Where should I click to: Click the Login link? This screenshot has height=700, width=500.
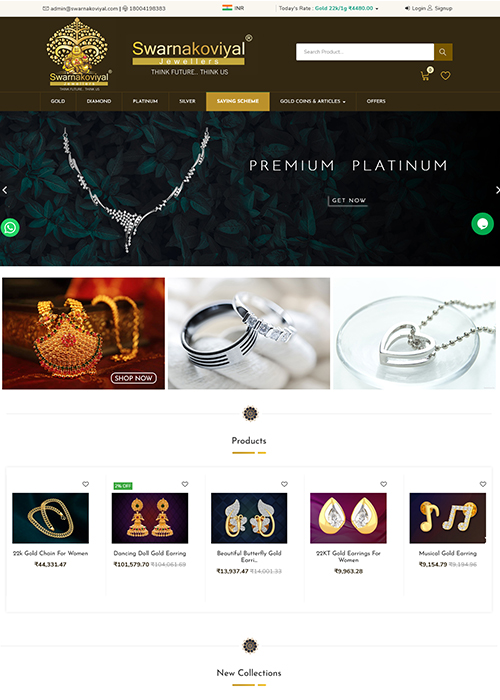(x=415, y=8)
